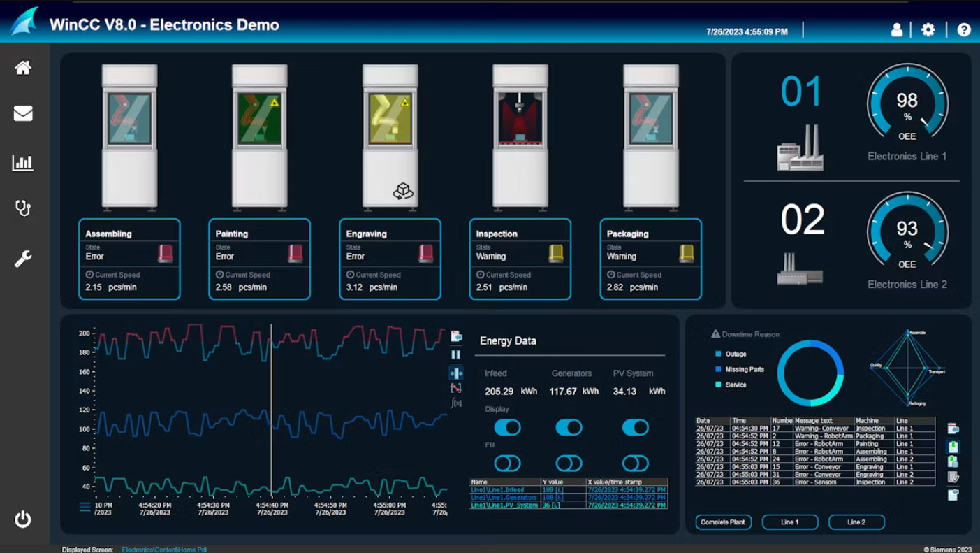This screenshot has height=553, width=980.
Task: Filter alarms by Line 1 button
Action: [790, 522]
